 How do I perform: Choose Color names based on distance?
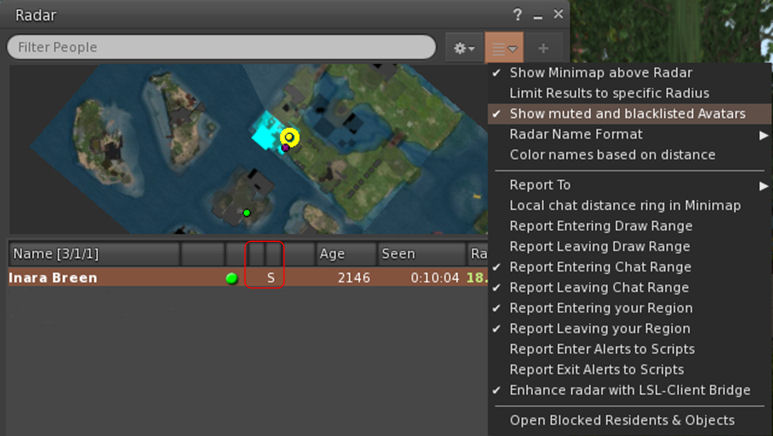pos(612,155)
